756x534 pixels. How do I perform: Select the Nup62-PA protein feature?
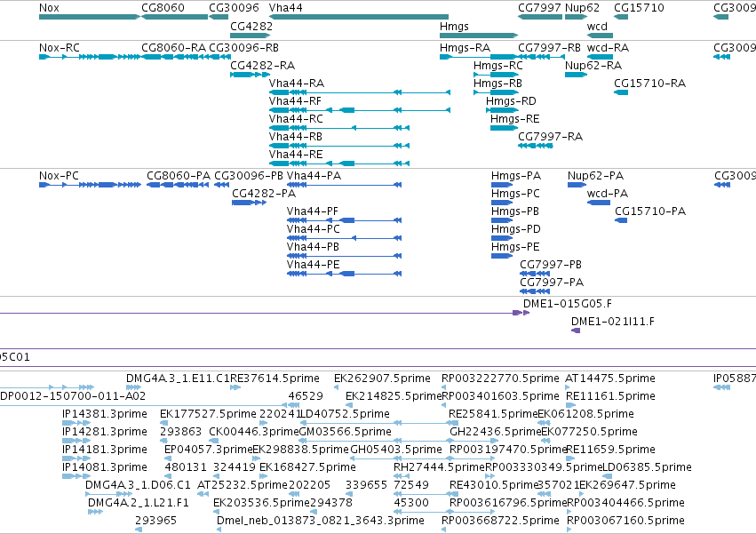[577, 185]
